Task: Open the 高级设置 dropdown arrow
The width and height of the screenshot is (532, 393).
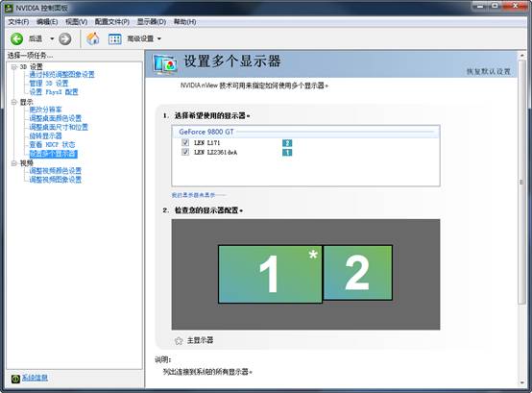Action: (159, 38)
